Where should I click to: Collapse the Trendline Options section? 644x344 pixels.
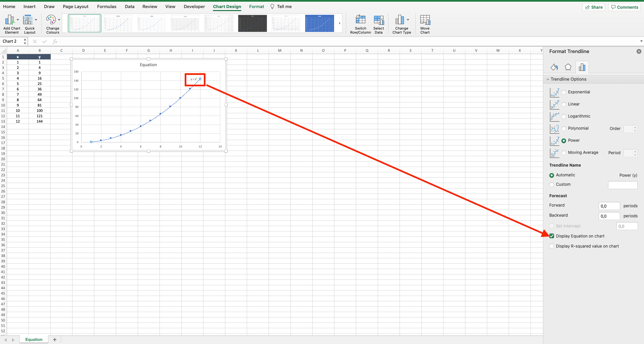click(x=548, y=79)
